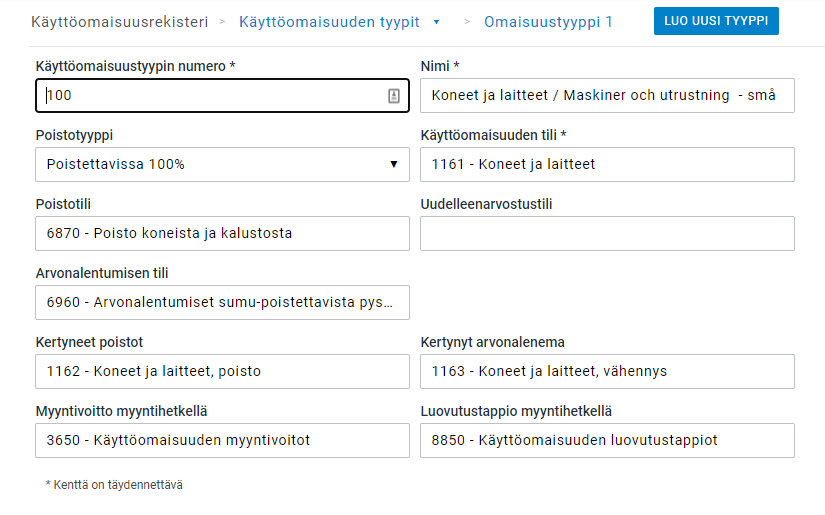825x515 pixels.
Task: Click the Uudelleenarvostustili label above the empty field
Action: pyautogui.click(x=486, y=204)
